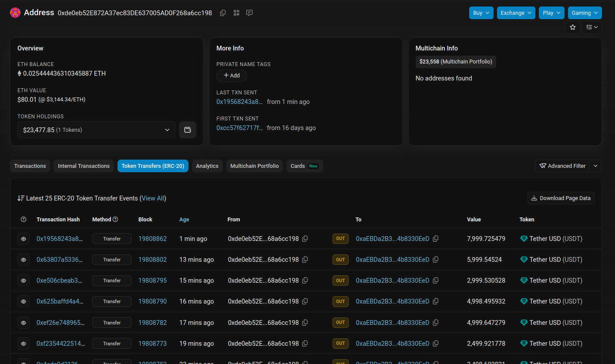Preview transaction 0xf2354422514 with eye icon
Screen dimensions: 615x364
[x=24, y=344]
